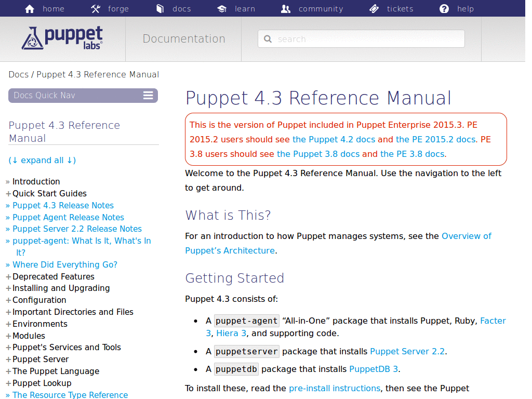This screenshot has width=532, height=399.
Task: Expand The Puppet Language section
Action: coord(52,371)
